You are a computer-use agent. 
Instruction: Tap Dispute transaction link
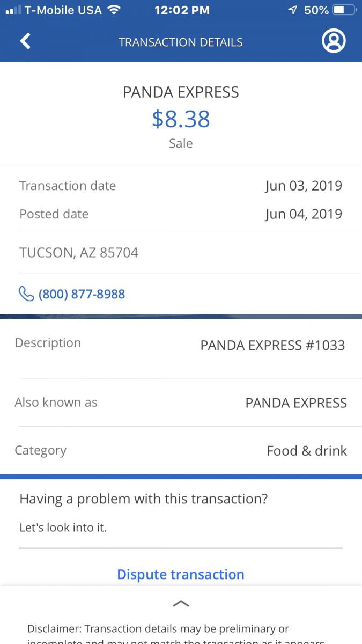pyautogui.click(x=181, y=574)
